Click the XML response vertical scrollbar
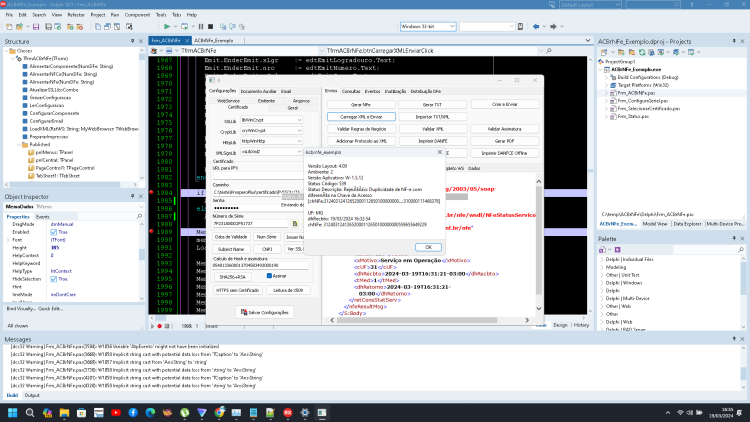Viewport: 750px width, 422px height. click(539, 245)
